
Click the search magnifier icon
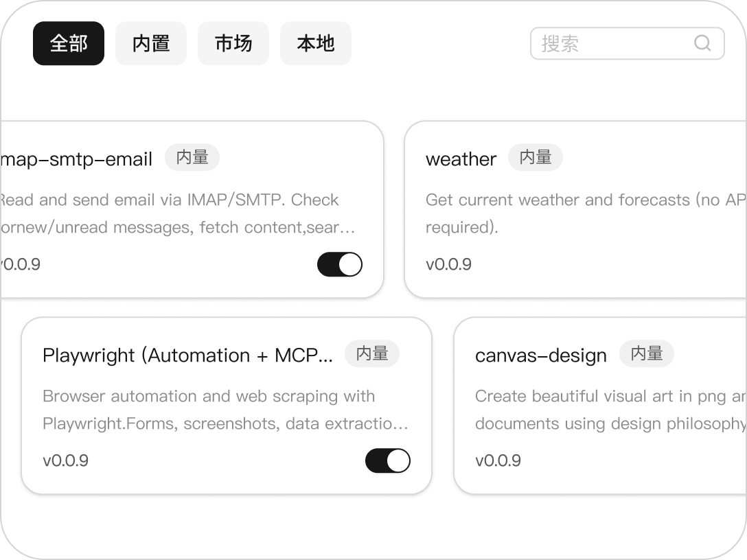(x=702, y=43)
